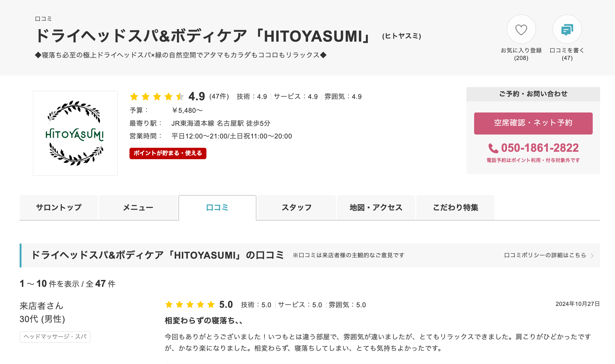Click the chevron arrow beside 口コミポリシー
This screenshot has height=364, width=615.
click(x=592, y=255)
